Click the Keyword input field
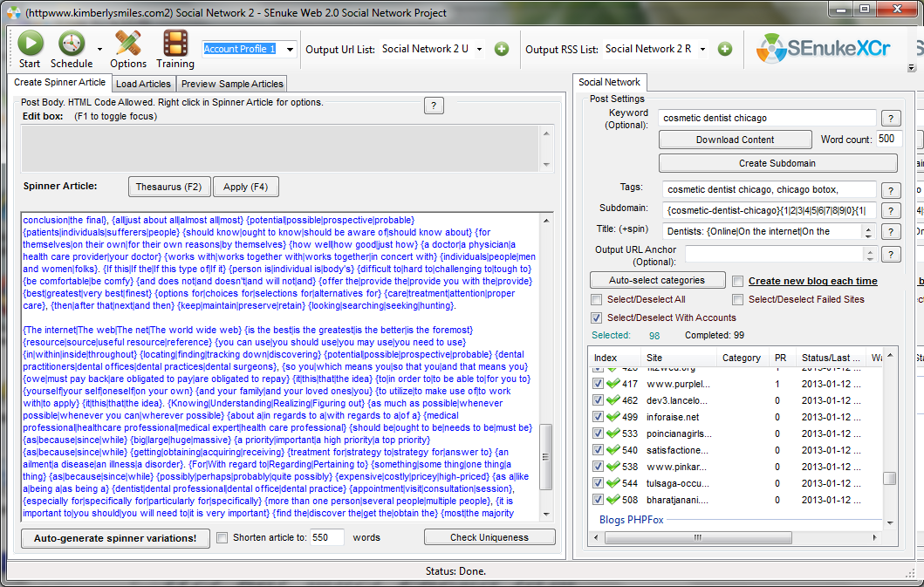Screen dimensions: 924x587 coord(767,119)
